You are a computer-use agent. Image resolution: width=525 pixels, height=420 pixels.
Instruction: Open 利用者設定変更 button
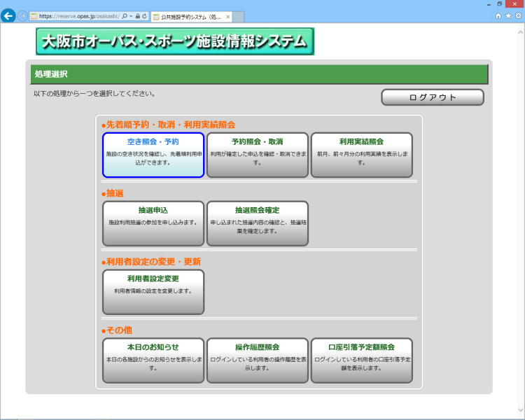tap(153, 292)
